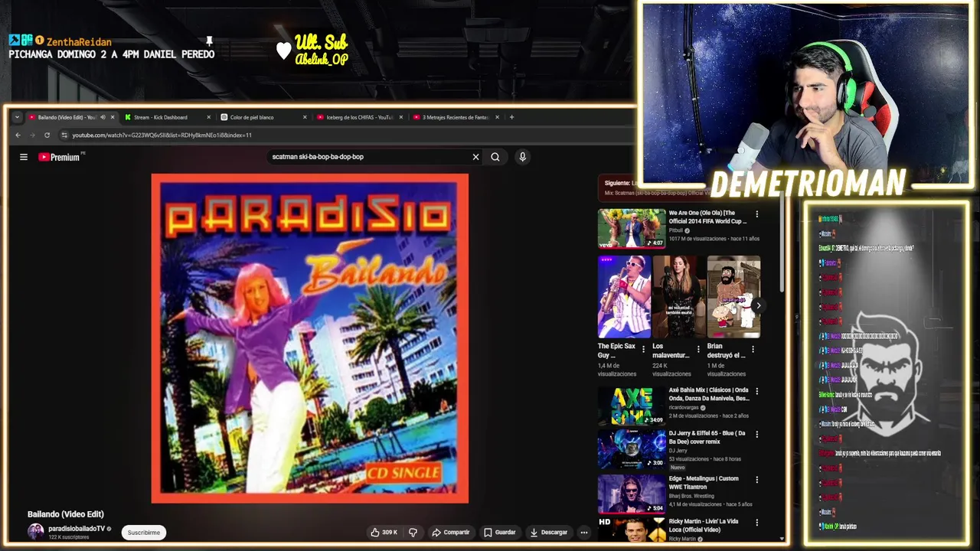Open options menu for Axé Bahia Mix
Screen dimensions: 980x551
coord(756,392)
